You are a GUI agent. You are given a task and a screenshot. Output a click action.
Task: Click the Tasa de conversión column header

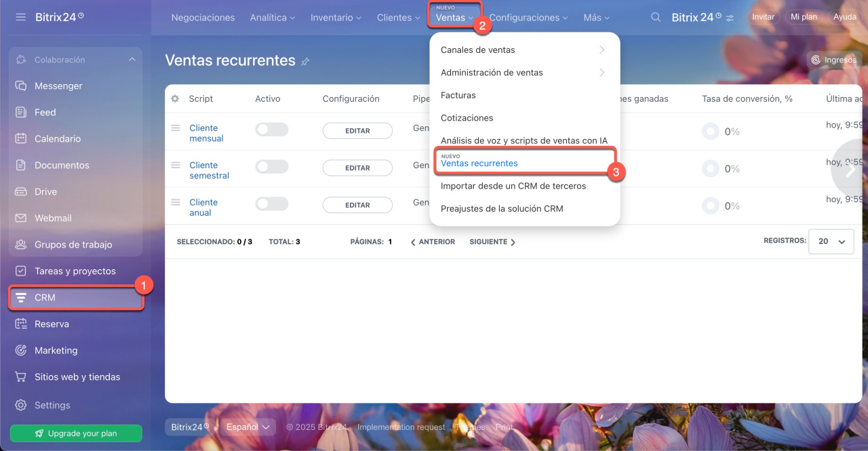click(x=747, y=99)
